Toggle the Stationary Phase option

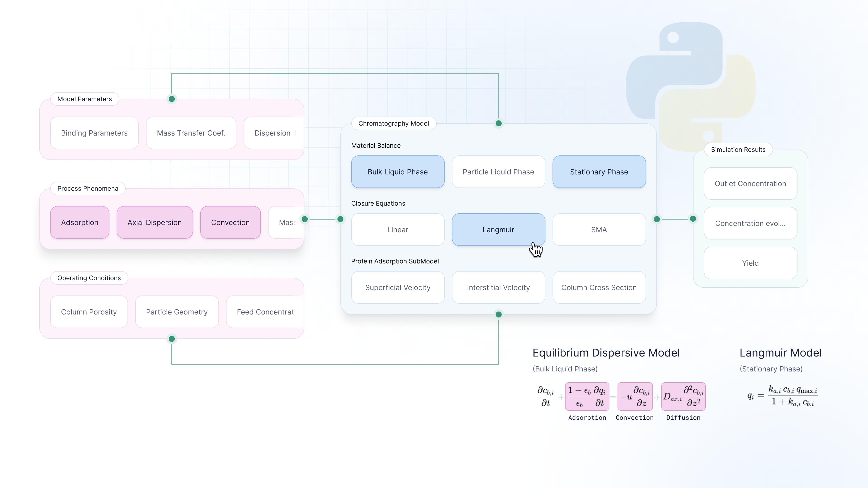599,172
